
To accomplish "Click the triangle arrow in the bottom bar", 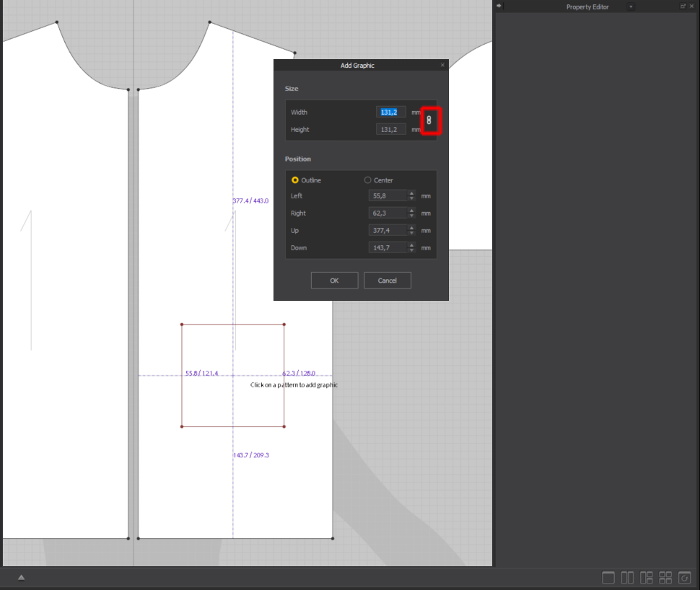I will pos(21,578).
